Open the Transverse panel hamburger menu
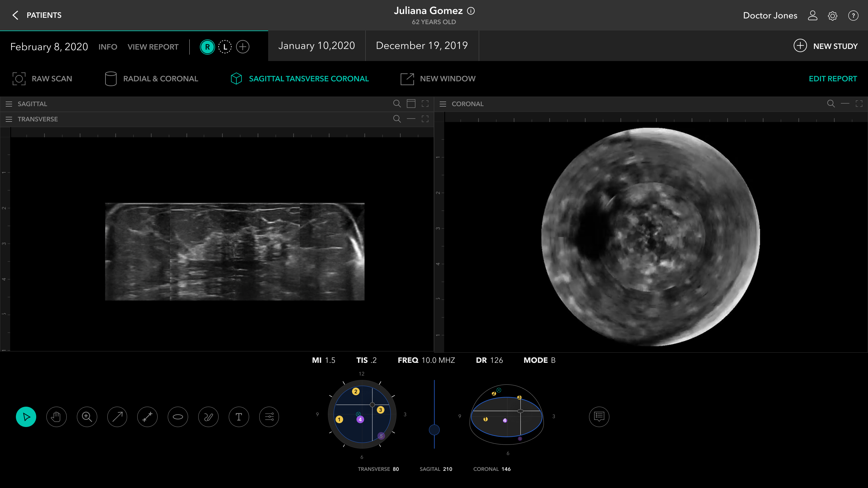This screenshot has width=868, height=488. 9,119
